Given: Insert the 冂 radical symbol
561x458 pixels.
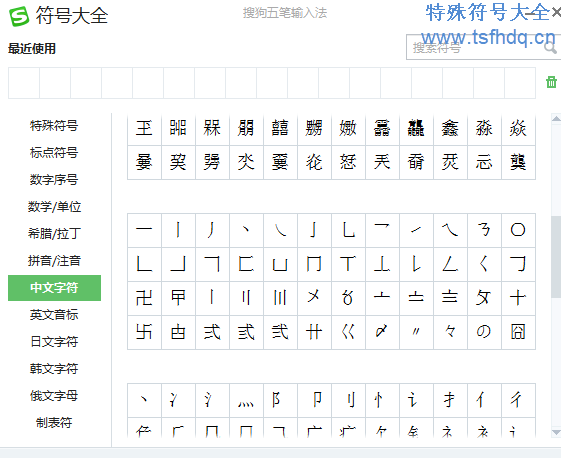Looking at the screenshot, I should 314,264.
